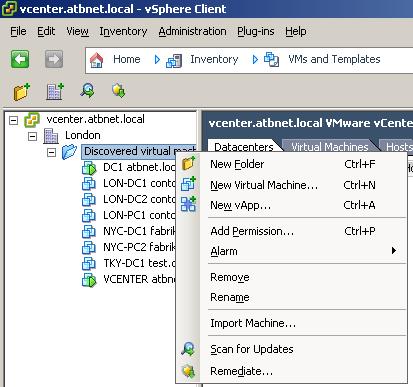Choose New vApp... menu entry

coord(292,205)
